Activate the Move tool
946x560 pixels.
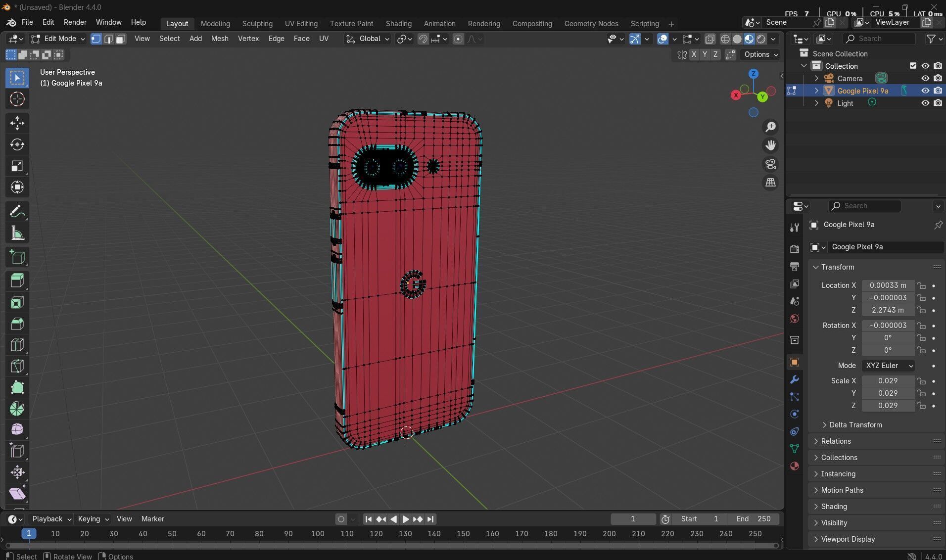(x=17, y=123)
